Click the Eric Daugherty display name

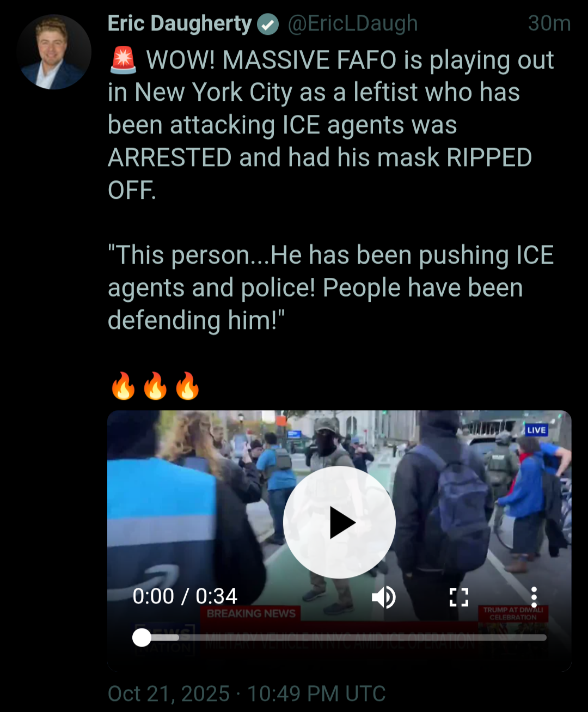180,23
